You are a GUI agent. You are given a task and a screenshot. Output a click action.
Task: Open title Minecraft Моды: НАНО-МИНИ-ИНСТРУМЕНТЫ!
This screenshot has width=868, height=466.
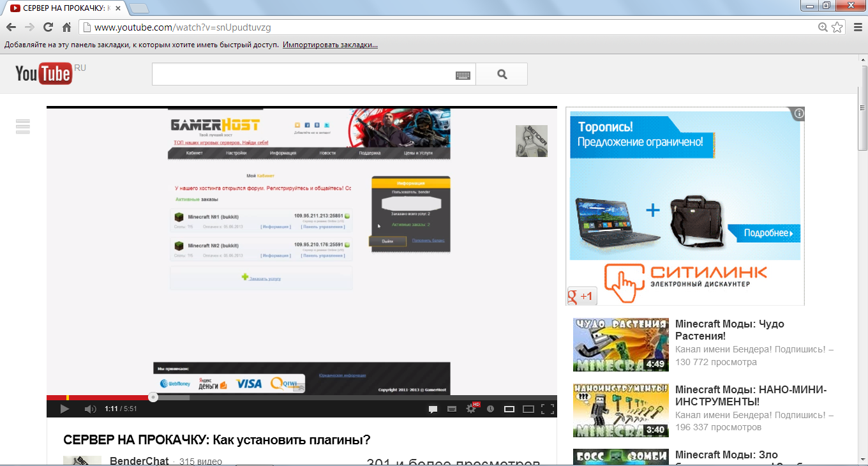click(751, 396)
